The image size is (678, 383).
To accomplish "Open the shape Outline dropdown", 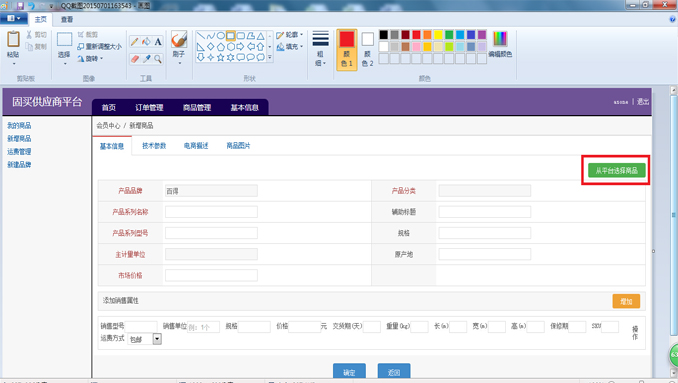I will [x=289, y=35].
